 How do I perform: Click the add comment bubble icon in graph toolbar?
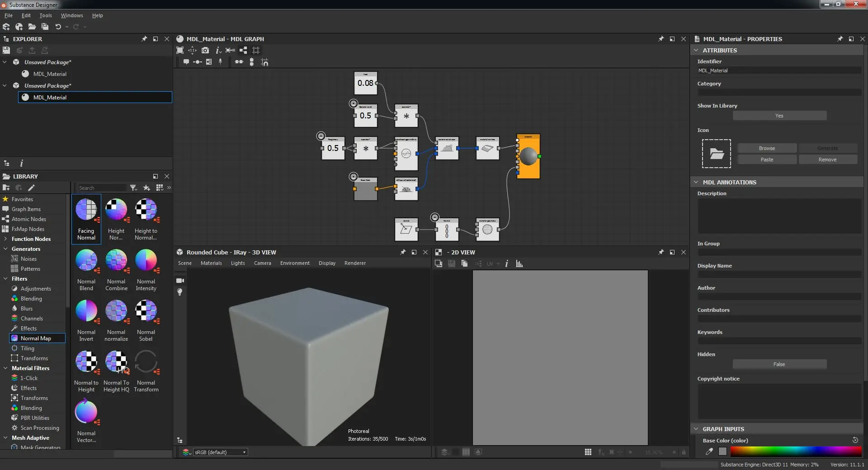186,62
